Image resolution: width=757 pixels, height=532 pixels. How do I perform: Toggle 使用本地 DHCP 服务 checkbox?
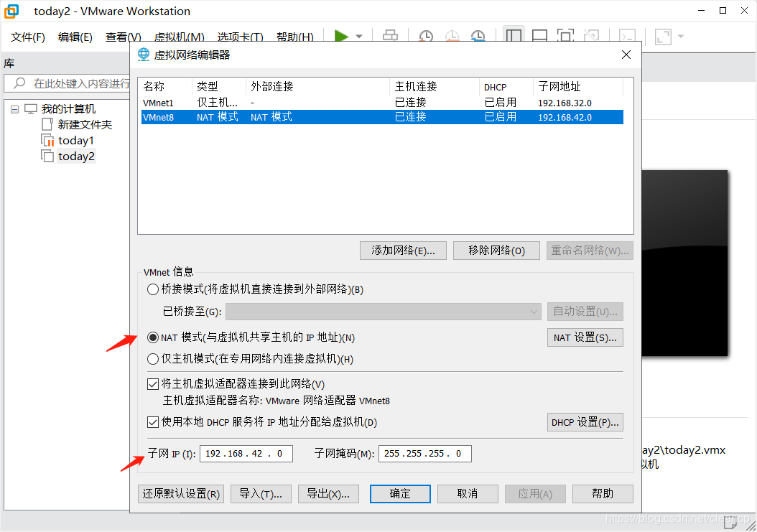point(153,422)
